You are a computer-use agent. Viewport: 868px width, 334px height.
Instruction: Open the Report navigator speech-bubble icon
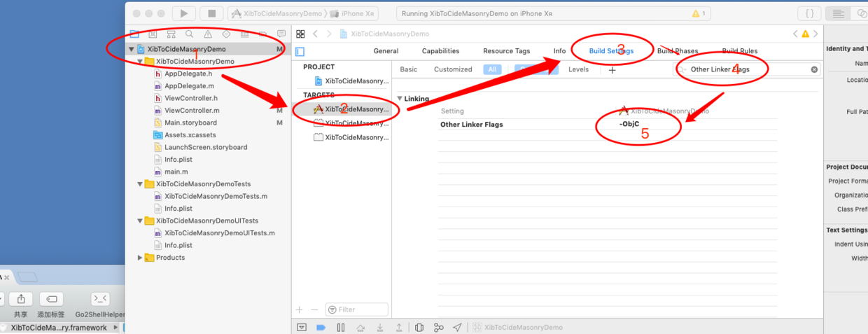(281, 34)
